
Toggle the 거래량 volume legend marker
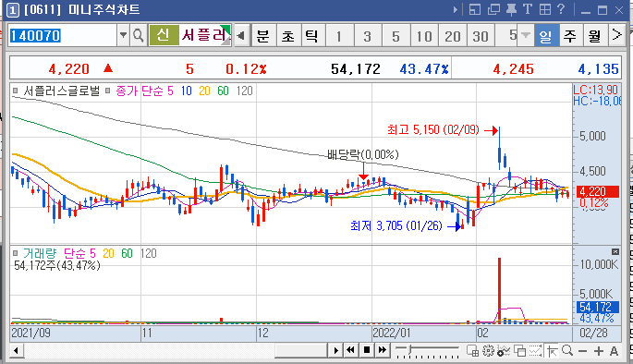pyautogui.click(x=16, y=253)
